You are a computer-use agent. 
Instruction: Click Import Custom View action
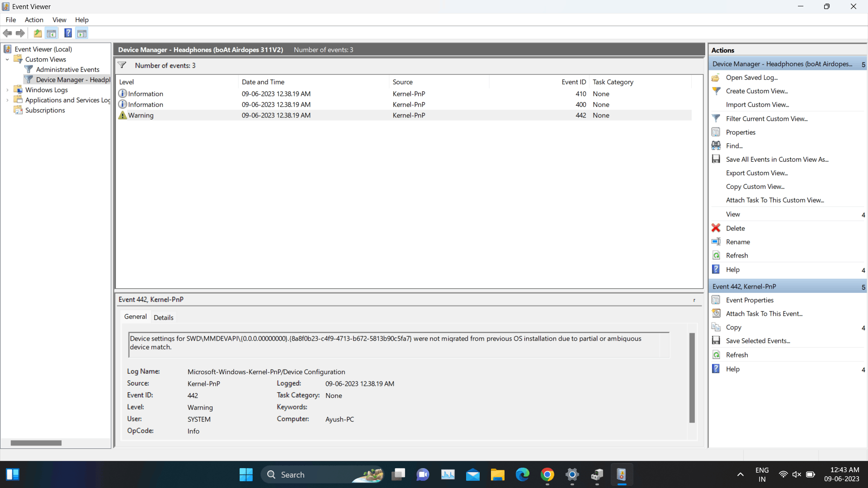click(x=757, y=104)
